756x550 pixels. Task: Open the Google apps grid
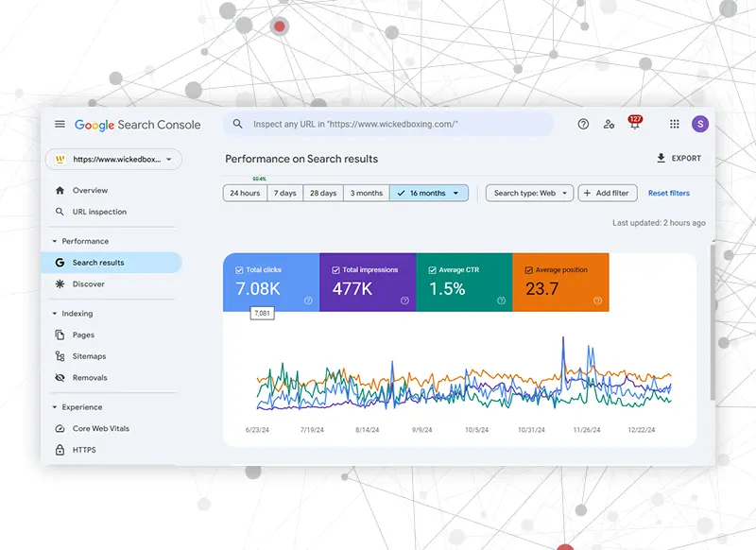point(675,124)
